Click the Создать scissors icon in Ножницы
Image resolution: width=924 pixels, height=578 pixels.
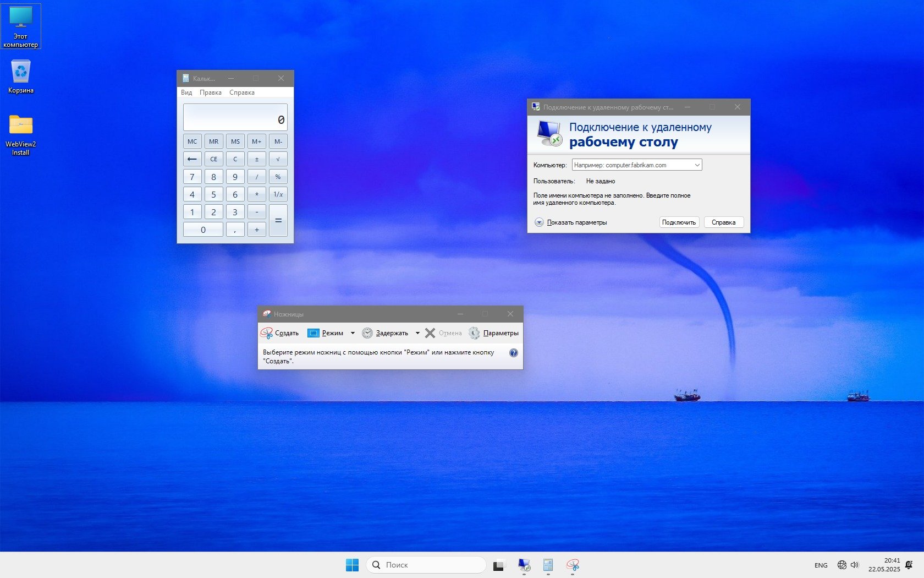[267, 333]
